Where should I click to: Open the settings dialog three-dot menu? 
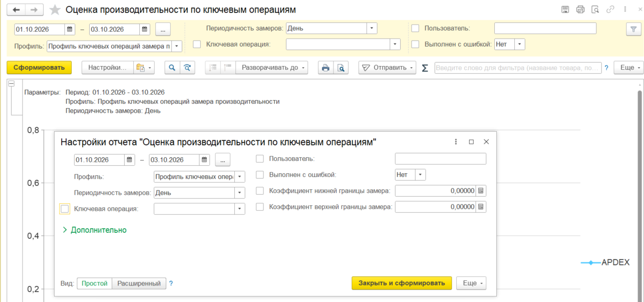click(456, 142)
